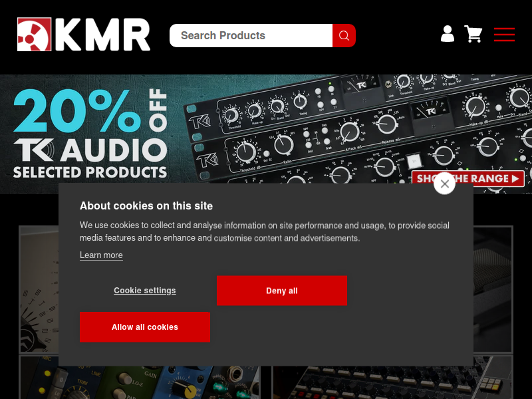Open Cookie settings
532x399 pixels.
(x=145, y=291)
